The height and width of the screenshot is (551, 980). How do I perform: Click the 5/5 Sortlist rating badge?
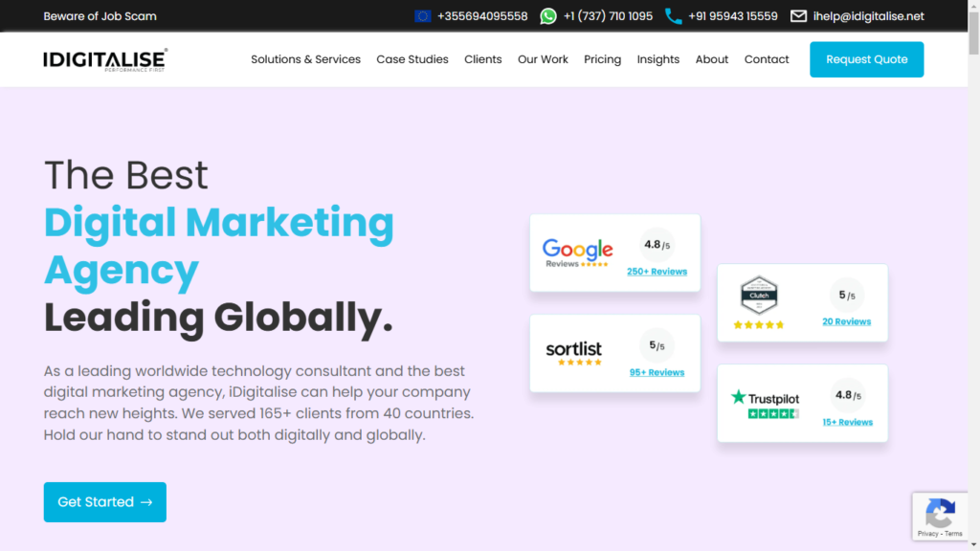point(657,345)
